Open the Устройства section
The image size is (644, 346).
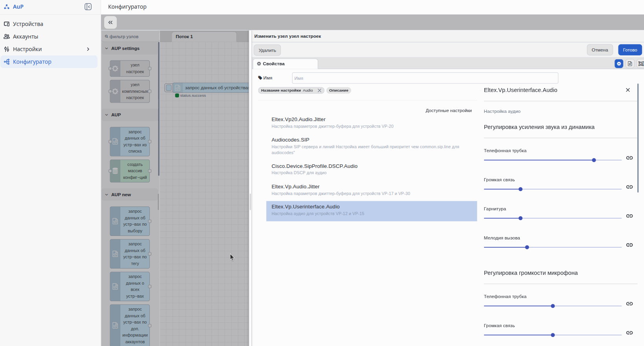coord(49,24)
